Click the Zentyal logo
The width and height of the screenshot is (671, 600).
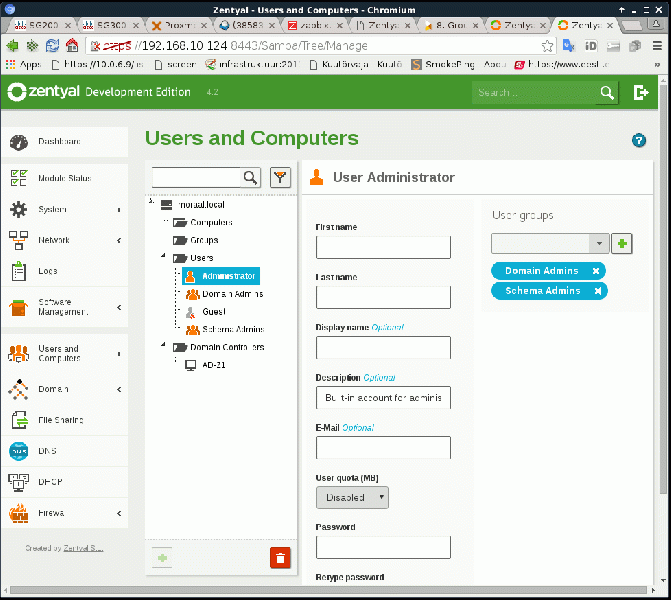click(x=44, y=92)
